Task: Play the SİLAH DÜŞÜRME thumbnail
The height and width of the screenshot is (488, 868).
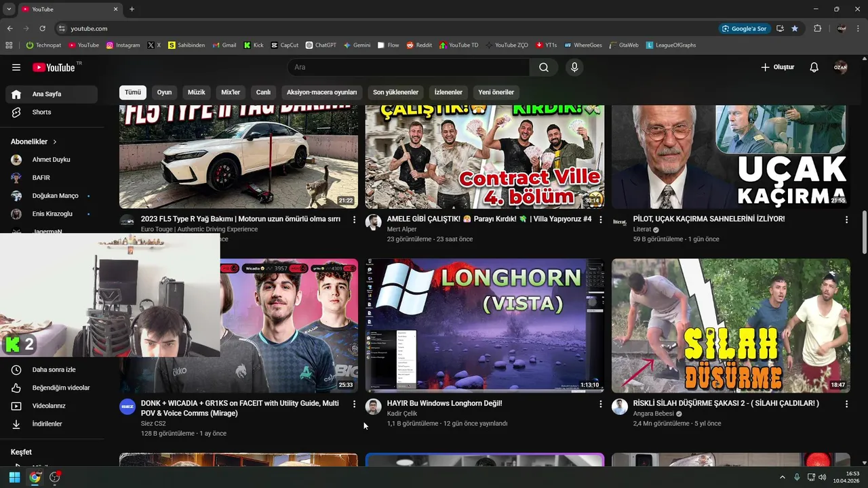Action: click(x=731, y=325)
